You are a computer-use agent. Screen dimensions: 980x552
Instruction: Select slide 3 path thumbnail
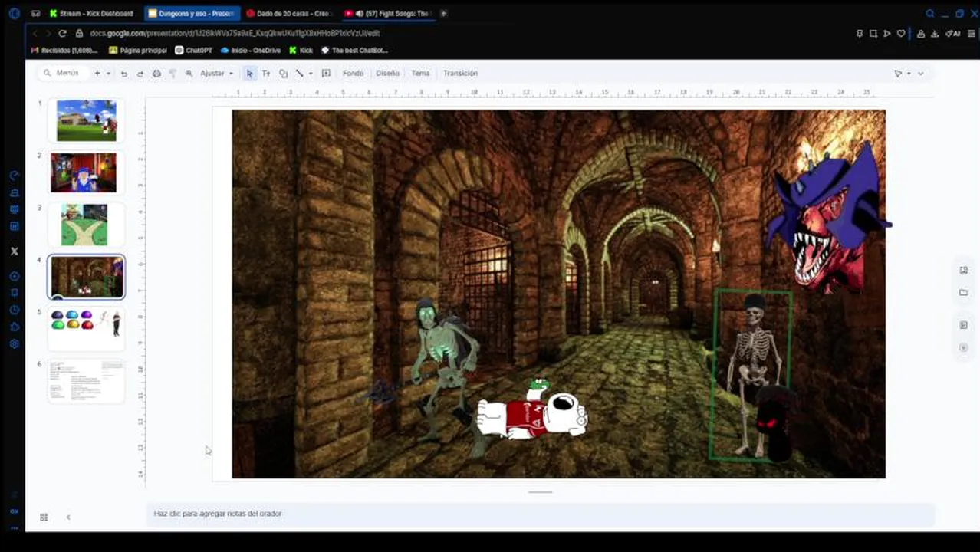coord(84,225)
